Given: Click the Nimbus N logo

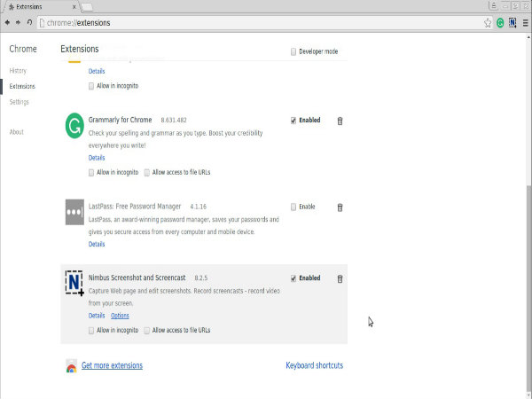Looking at the screenshot, I should [x=74, y=283].
